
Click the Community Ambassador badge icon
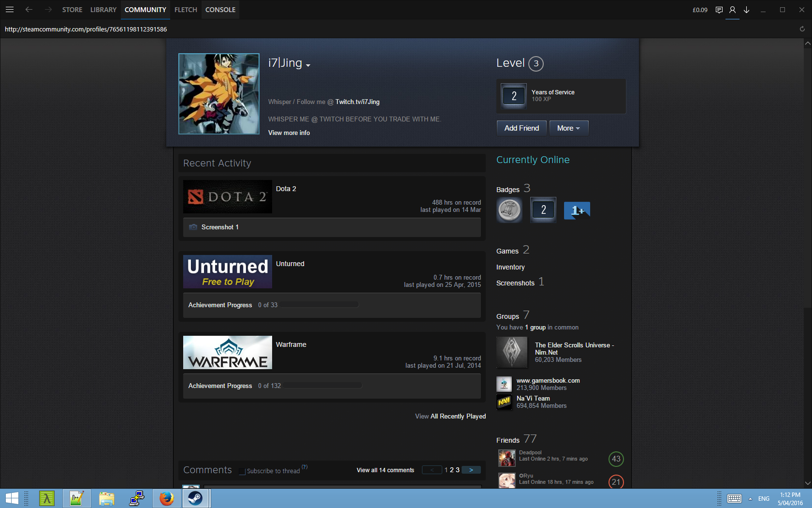coord(509,210)
